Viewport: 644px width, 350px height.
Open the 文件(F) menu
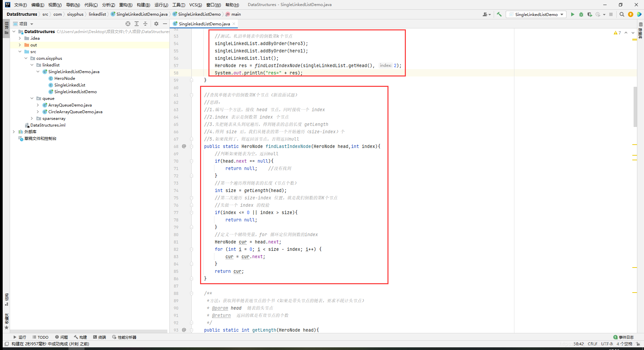(x=21, y=5)
